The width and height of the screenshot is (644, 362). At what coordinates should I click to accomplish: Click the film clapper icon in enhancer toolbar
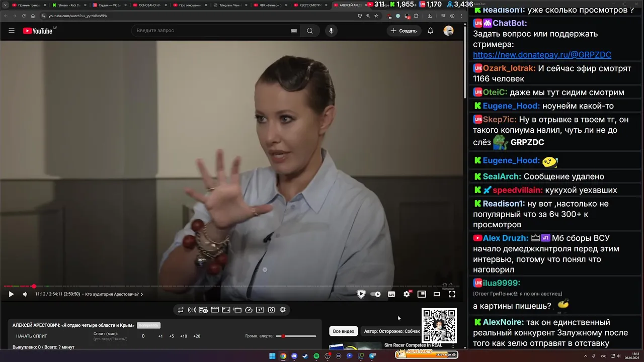click(215, 310)
